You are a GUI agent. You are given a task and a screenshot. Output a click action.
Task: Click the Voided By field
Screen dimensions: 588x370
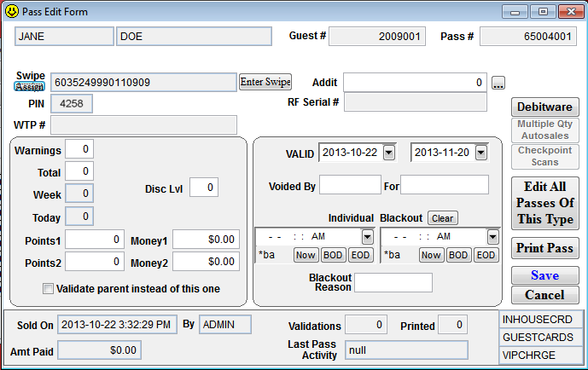(x=350, y=185)
